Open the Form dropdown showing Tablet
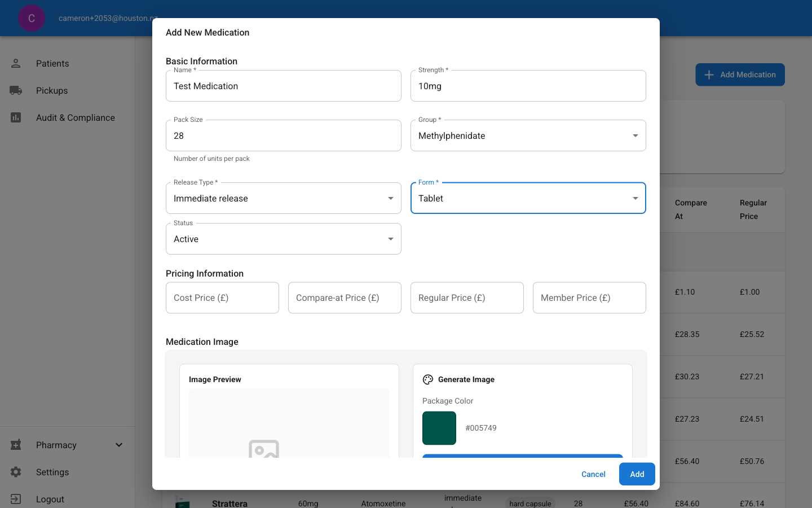The width and height of the screenshot is (812, 508). pyautogui.click(x=528, y=198)
